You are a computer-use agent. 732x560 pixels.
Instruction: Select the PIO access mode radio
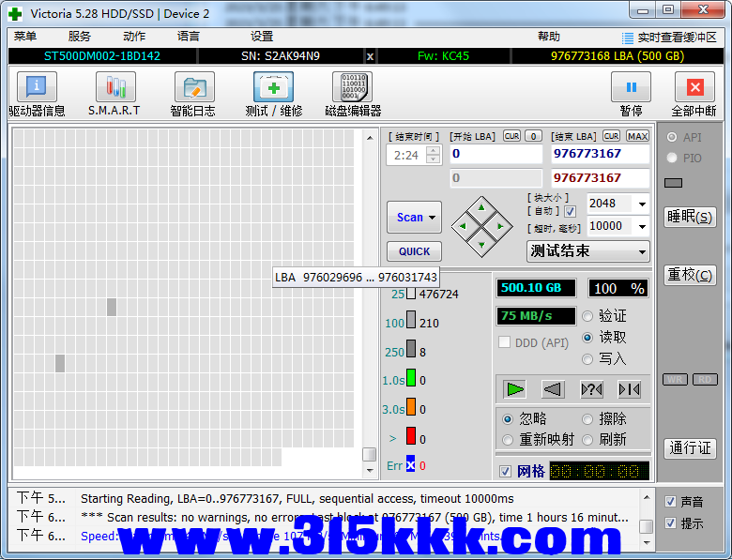point(672,158)
